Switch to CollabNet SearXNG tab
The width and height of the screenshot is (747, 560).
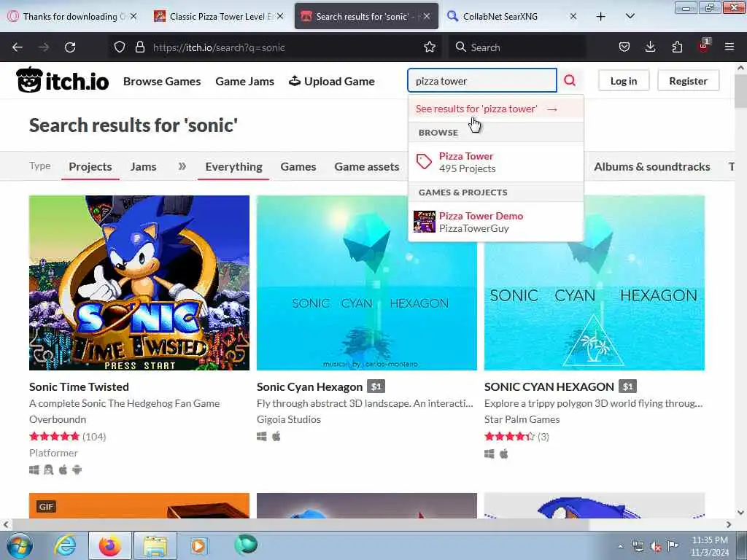[512, 17]
